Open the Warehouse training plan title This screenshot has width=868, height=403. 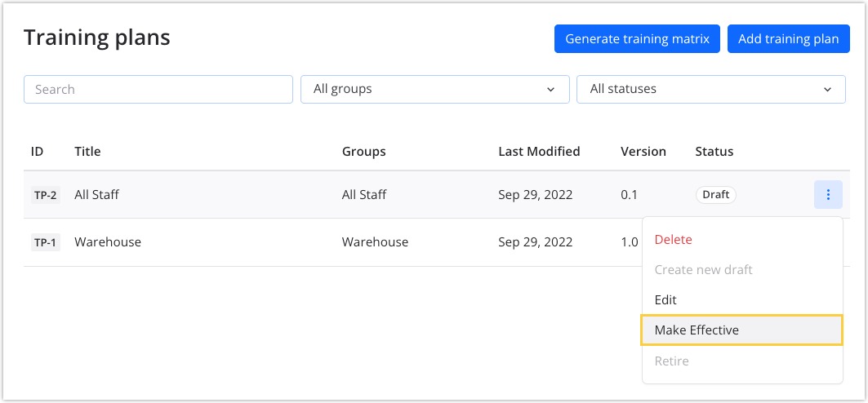[108, 242]
